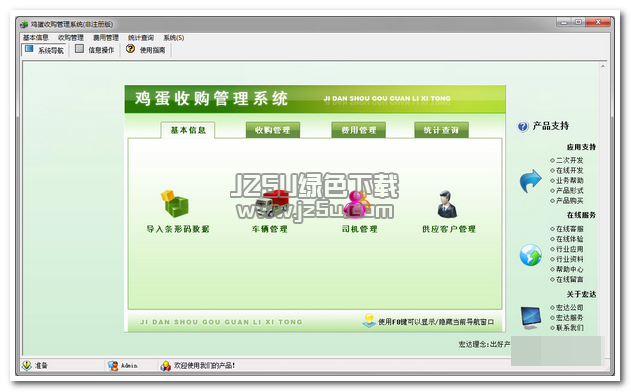The width and height of the screenshot is (631, 392).
Task: Click the blue curved arrow 应用支持 icon
Action: point(530,181)
